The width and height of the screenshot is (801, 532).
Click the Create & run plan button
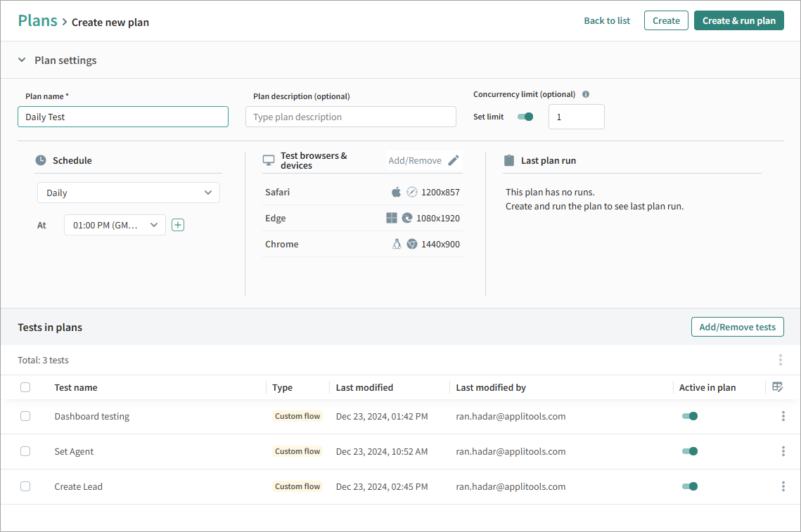[x=738, y=20]
